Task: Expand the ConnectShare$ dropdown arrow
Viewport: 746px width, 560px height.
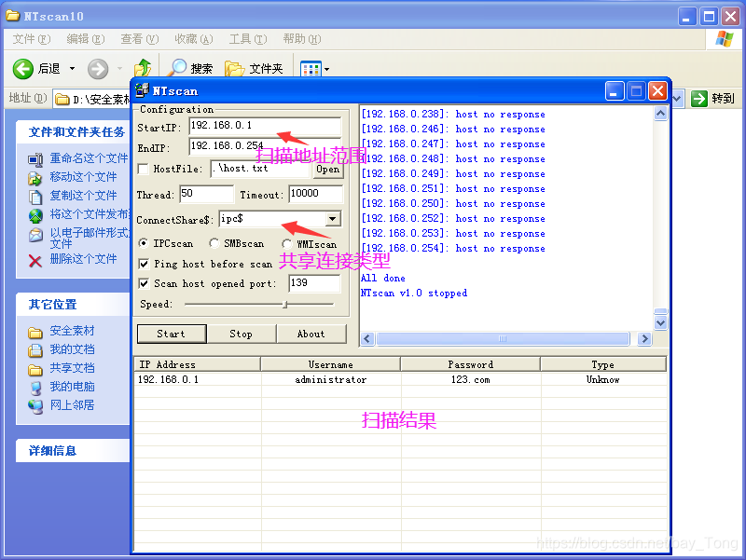Action: point(333,219)
